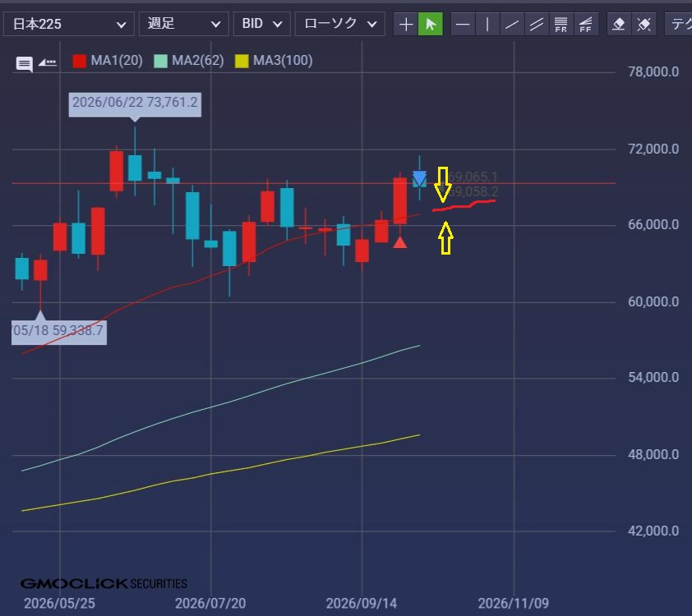Click the MA1(20) legend label
This screenshot has width=692, height=616.
pos(117,61)
